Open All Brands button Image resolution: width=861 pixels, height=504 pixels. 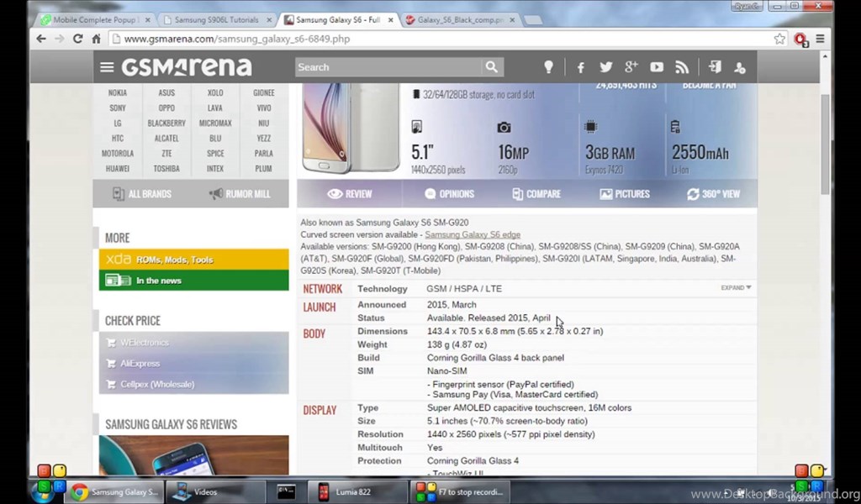(x=142, y=193)
